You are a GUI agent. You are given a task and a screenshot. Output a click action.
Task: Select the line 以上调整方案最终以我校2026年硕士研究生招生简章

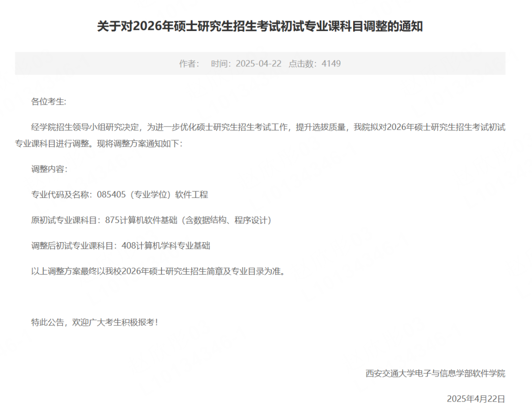coord(159,271)
